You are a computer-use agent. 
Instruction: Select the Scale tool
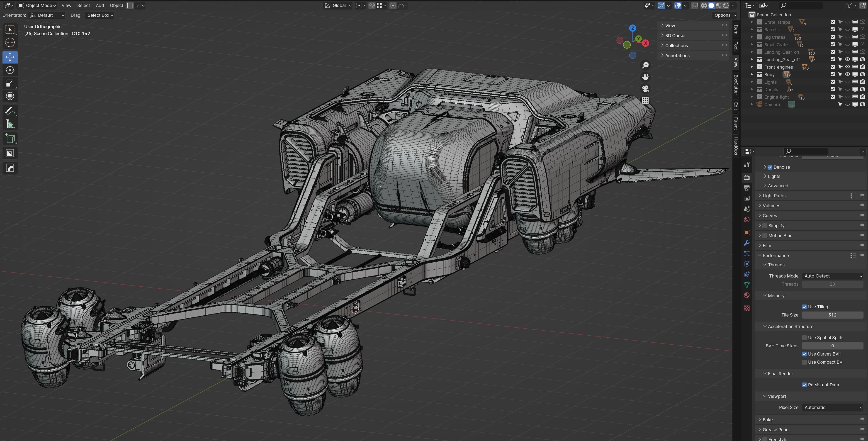10,83
